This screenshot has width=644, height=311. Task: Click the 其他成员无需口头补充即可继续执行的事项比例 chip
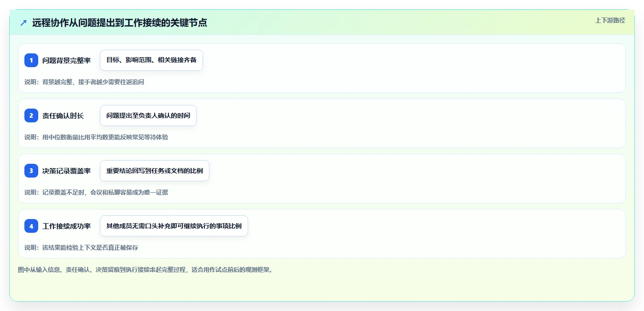pyautogui.click(x=174, y=226)
